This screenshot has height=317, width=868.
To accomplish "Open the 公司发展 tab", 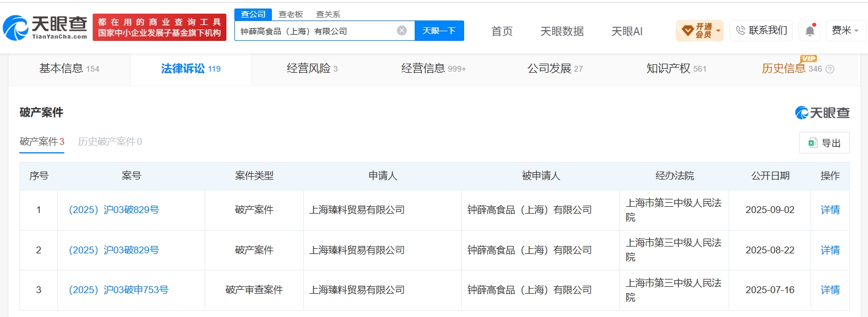I will tap(555, 69).
